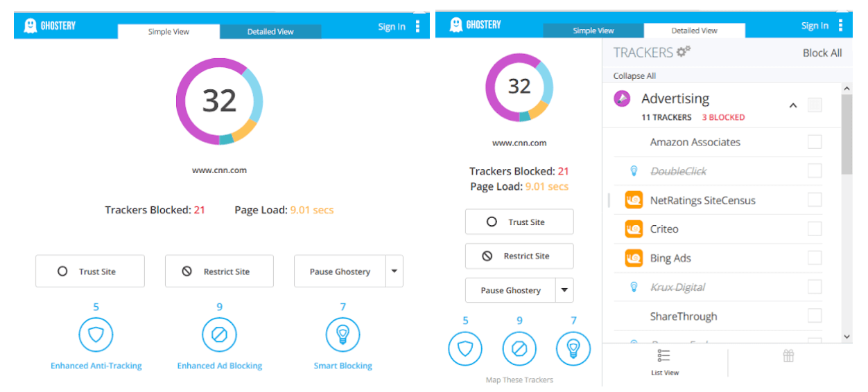Click Sign In in right panel header
Screen dimensions: 868x392
coord(815,26)
